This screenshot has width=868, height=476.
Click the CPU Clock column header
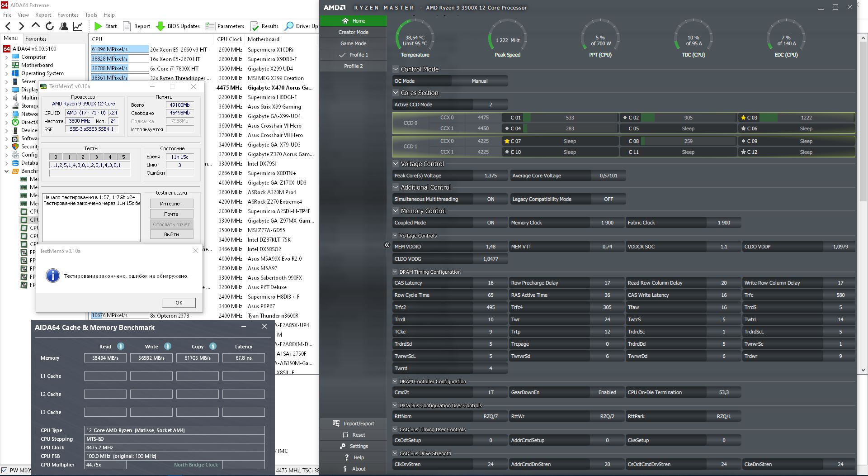(229, 39)
